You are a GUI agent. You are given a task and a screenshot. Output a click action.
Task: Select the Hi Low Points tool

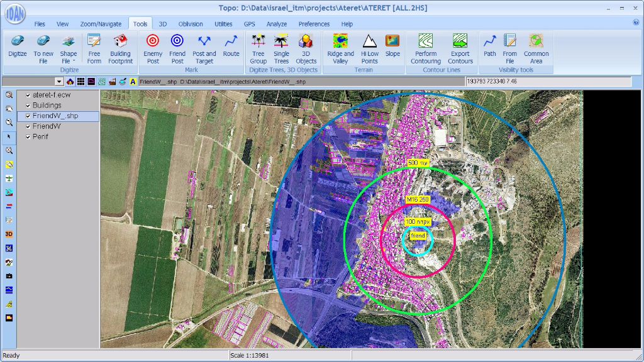click(x=369, y=48)
